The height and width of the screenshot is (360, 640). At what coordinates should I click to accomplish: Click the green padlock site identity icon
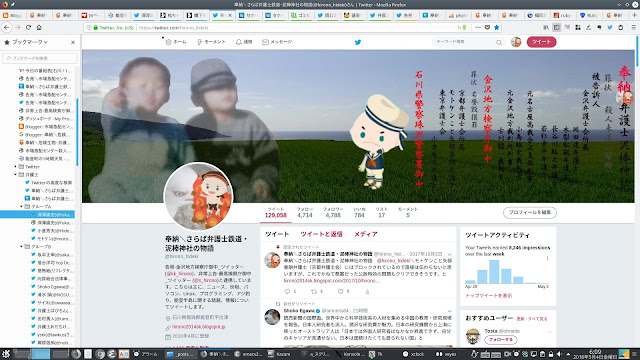[x=96, y=28]
